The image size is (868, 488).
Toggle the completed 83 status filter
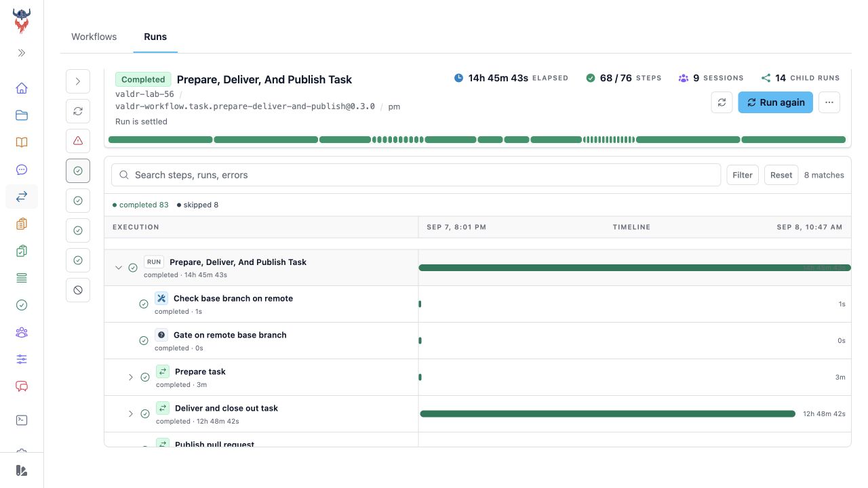[140, 205]
